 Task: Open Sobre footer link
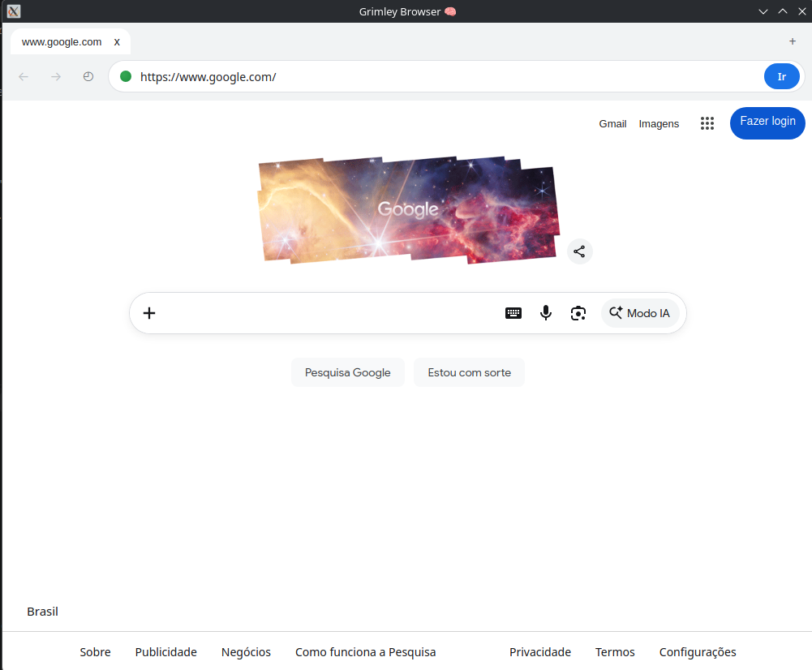click(95, 652)
